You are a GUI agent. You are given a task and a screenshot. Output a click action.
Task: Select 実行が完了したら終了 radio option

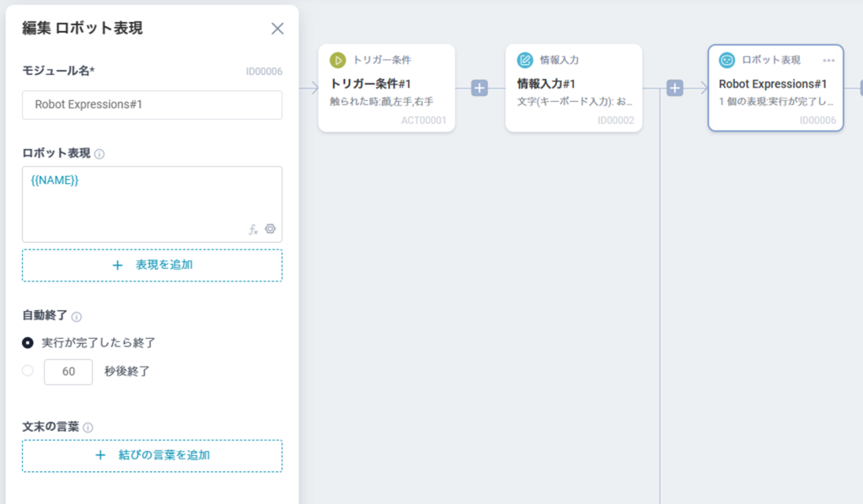(28, 343)
